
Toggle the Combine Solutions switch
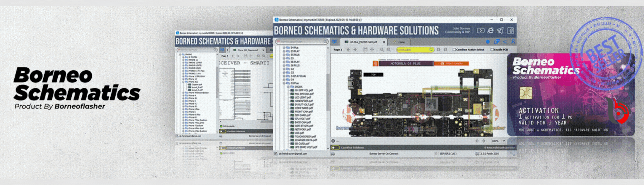pyautogui.click(x=335, y=147)
